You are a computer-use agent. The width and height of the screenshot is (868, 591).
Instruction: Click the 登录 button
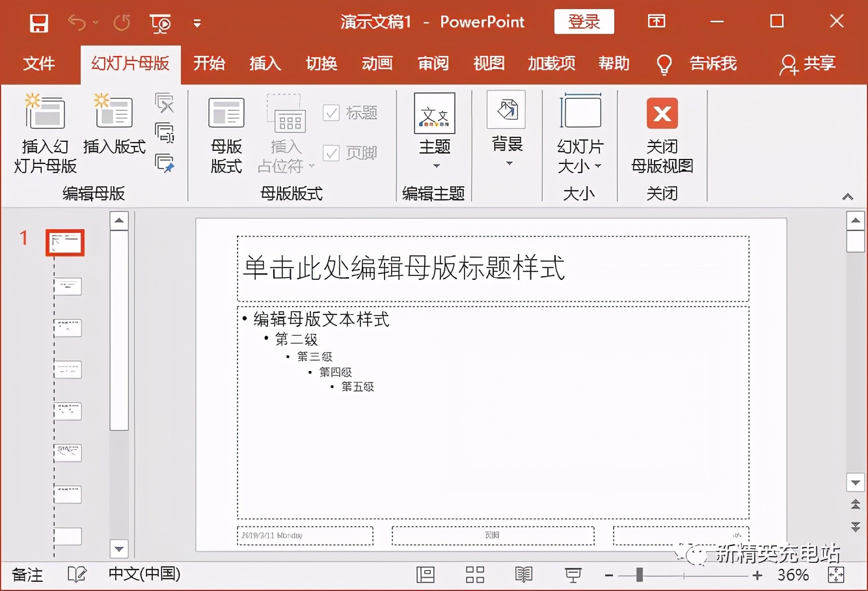584,21
